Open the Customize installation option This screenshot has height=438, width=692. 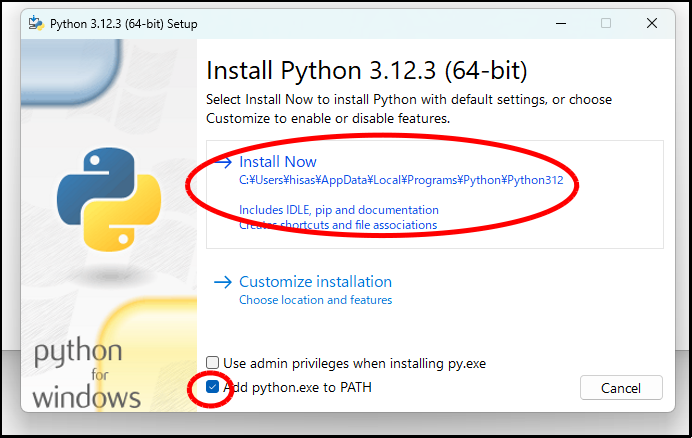(315, 282)
